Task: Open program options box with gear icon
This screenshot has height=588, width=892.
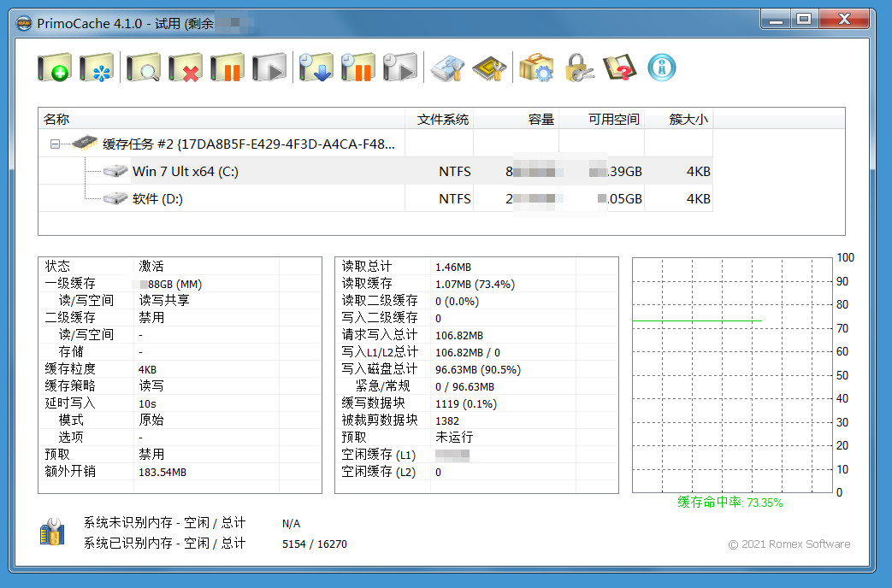Action: (x=536, y=68)
